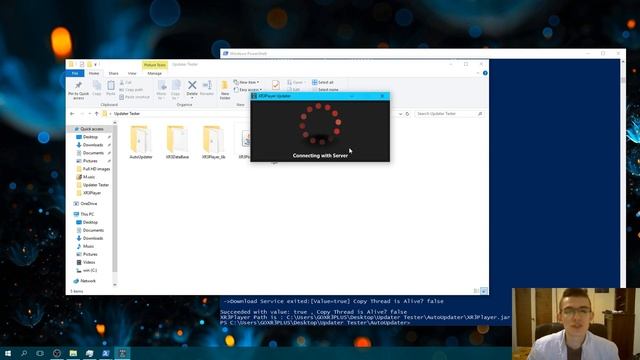Switch to the View ribbon tab
Image resolution: width=640 pixels, height=360 pixels.
coord(132,73)
